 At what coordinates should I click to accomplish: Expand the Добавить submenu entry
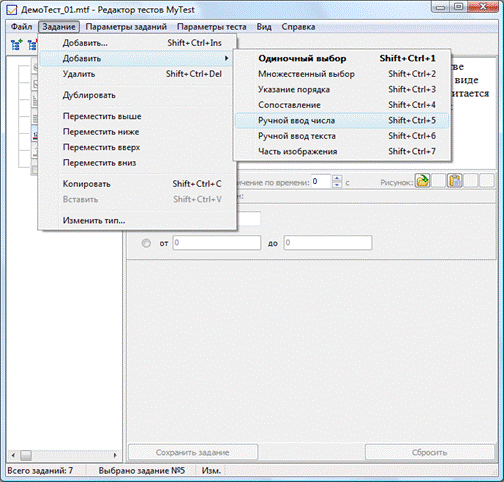point(137,58)
